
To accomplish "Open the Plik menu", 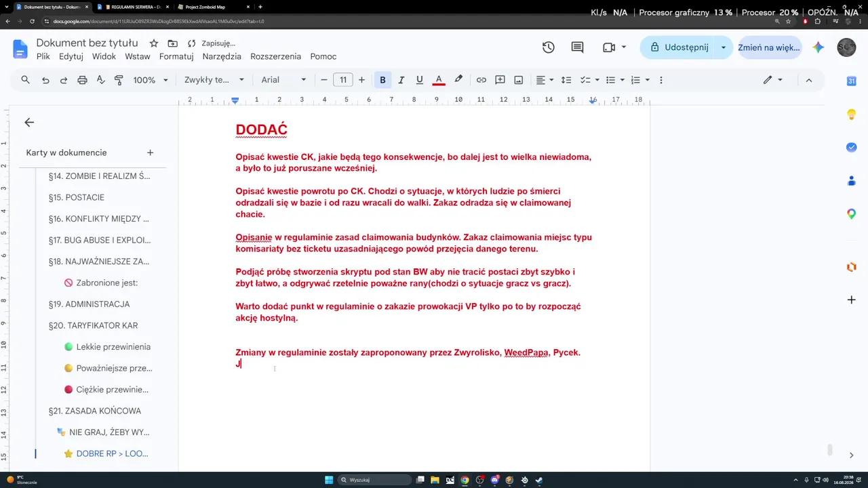I will pos(43,56).
